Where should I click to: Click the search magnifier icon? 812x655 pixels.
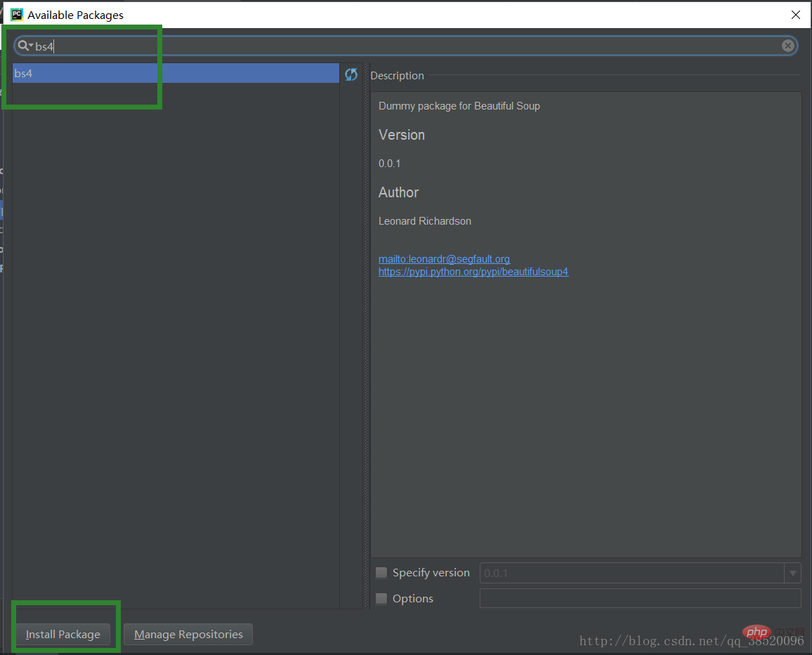pos(23,46)
